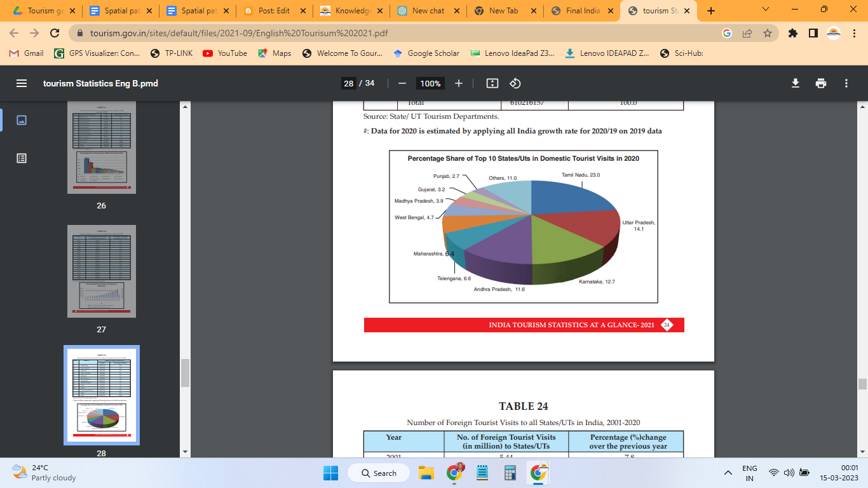Open the PDF viewer sidebar menu
This screenshot has width=868, height=488.
click(22, 83)
